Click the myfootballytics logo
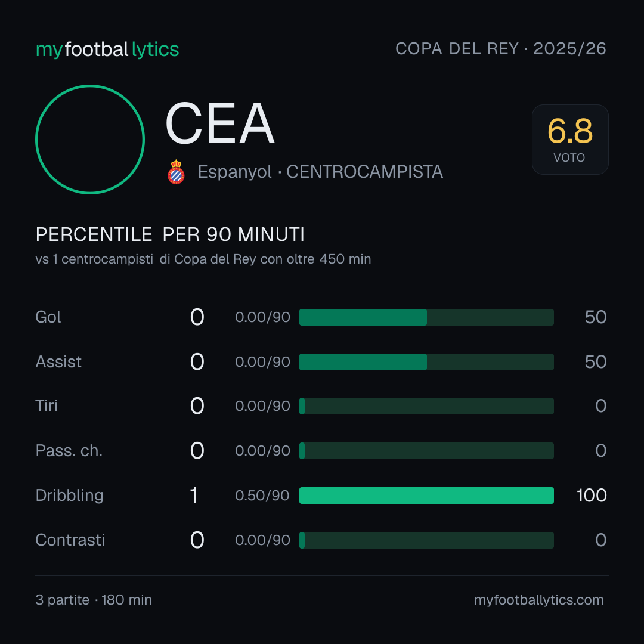 pyautogui.click(x=107, y=49)
